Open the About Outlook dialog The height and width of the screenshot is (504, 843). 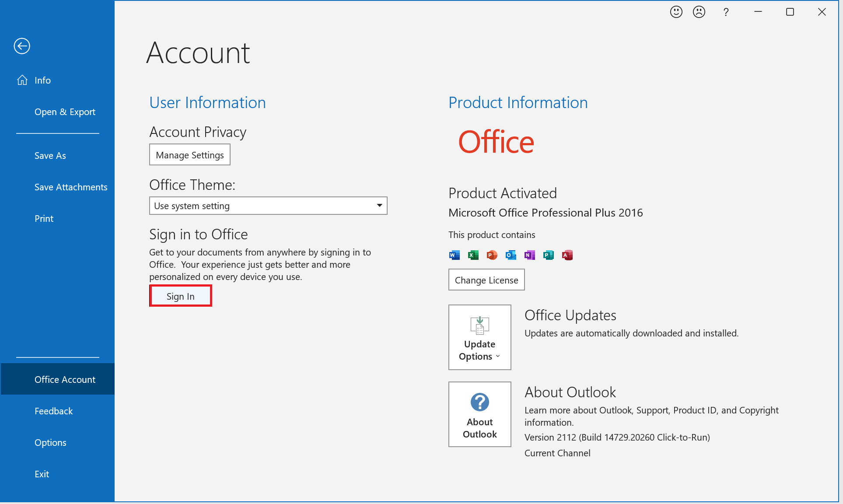(479, 414)
